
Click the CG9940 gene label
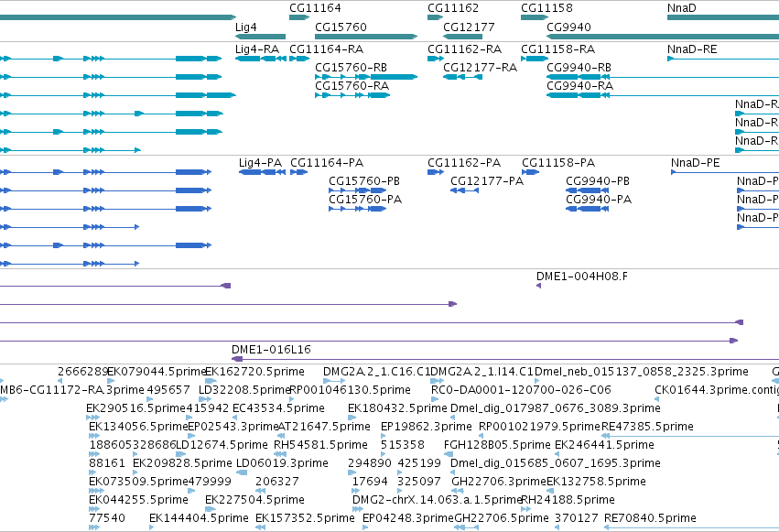(568, 27)
